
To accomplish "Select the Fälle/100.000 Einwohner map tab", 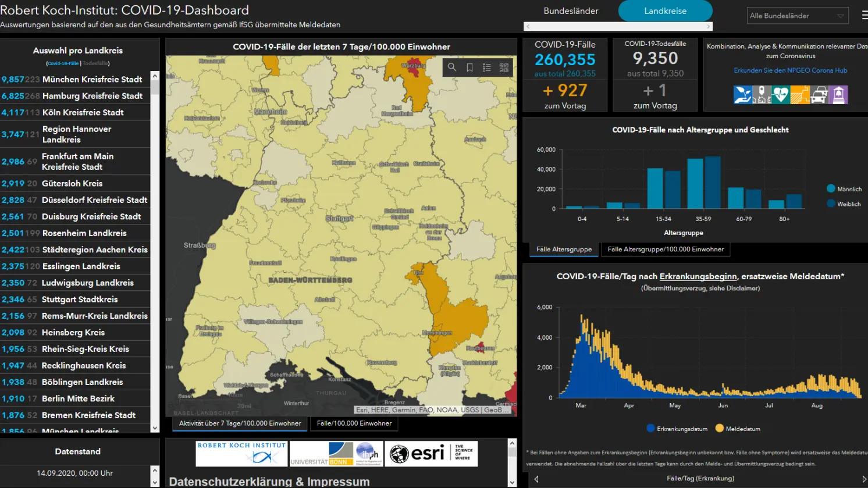I will pyautogui.click(x=354, y=423).
